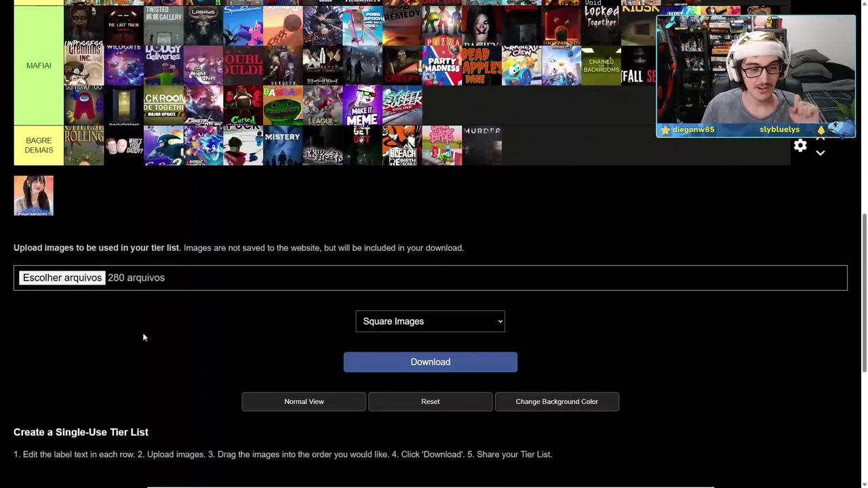The width and height of the screenshot is (868, 488).
Task: Select the Wildgate thumbnail
Action: [x=123, y=65]
